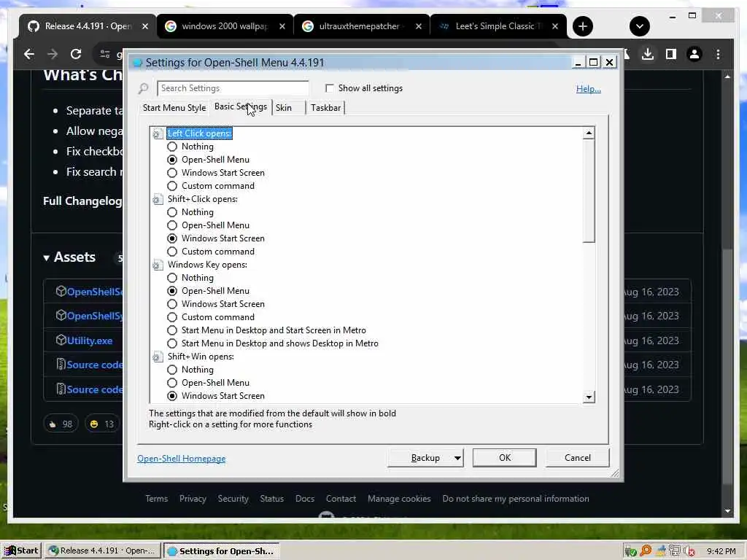Screen dimensions: 747x560
Task: Click the gear icon beside Shift+Win opens
Action: click(158, 357)
